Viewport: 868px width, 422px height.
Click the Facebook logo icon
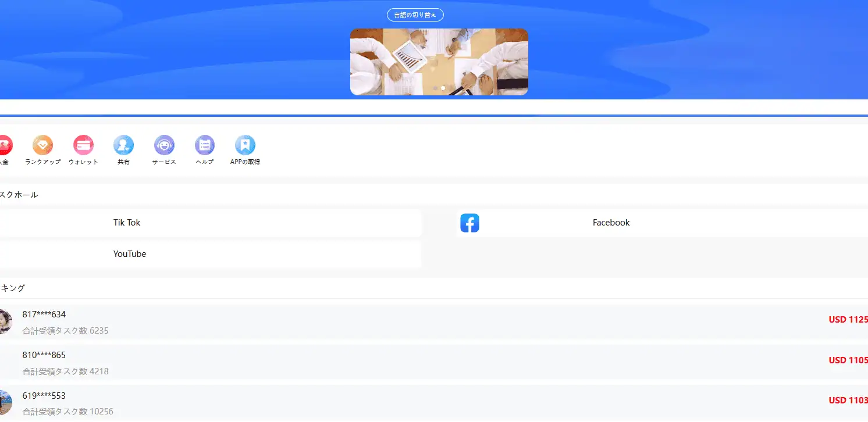(469, 223)
